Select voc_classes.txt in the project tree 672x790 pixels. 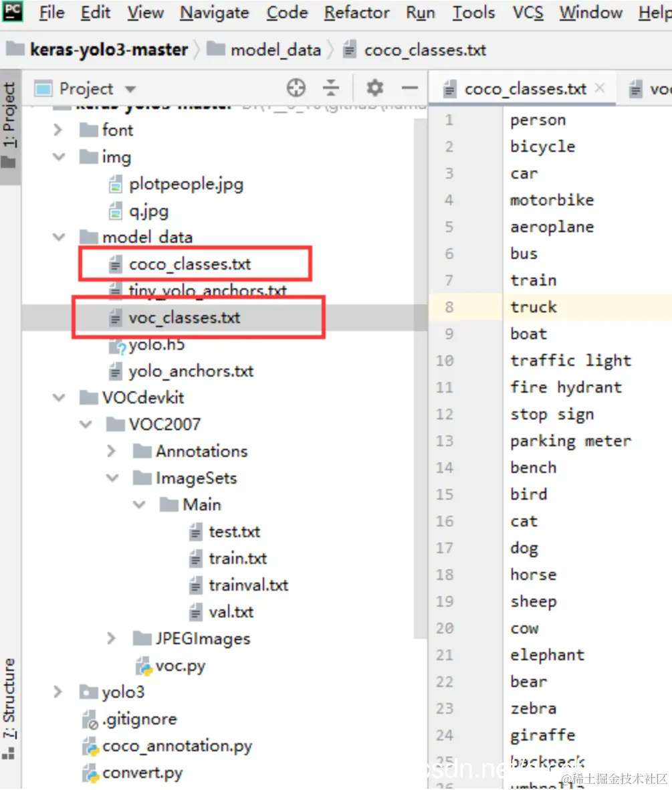(x=185, y=318)
